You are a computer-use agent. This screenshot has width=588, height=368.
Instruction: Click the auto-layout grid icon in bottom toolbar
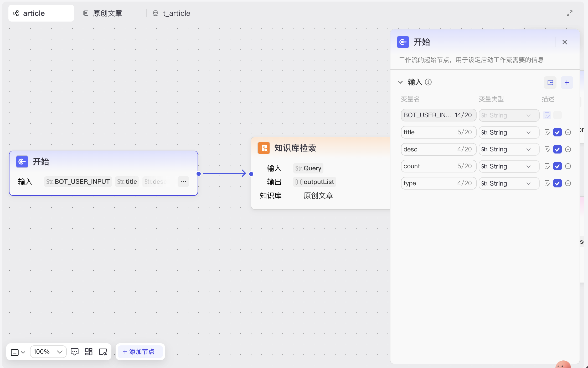point(89,352)
